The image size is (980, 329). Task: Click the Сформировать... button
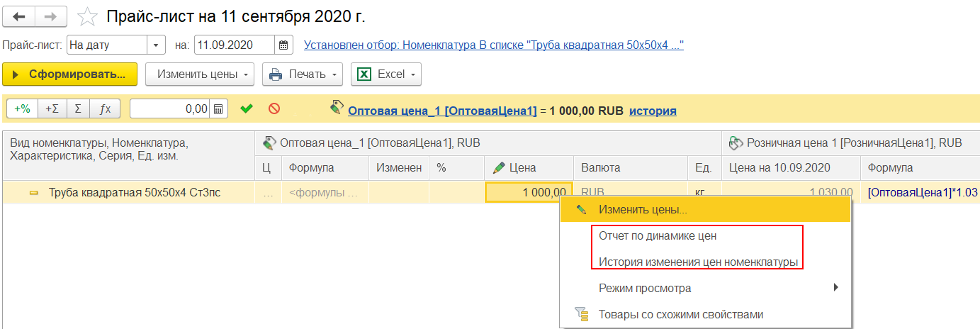[69, 74]
